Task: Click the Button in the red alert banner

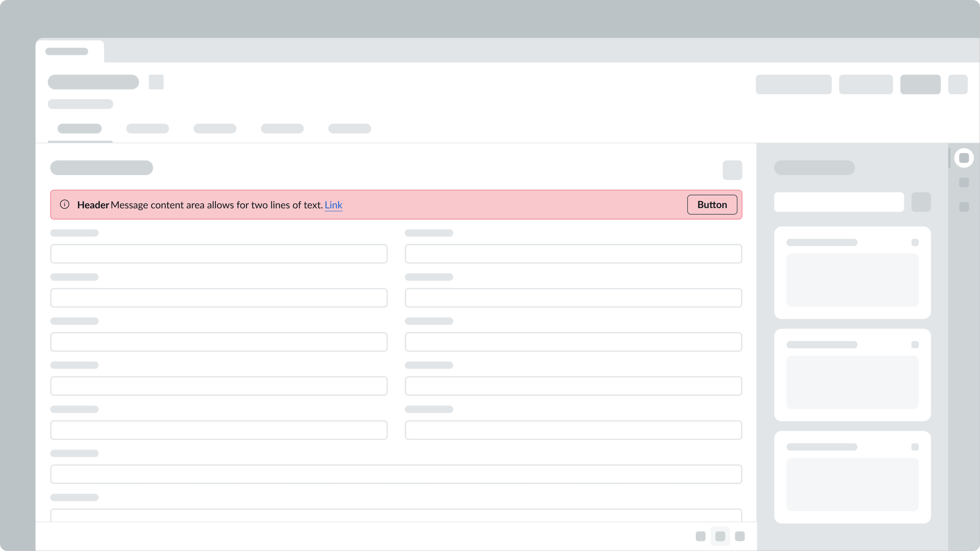Action: click(712, 205)
